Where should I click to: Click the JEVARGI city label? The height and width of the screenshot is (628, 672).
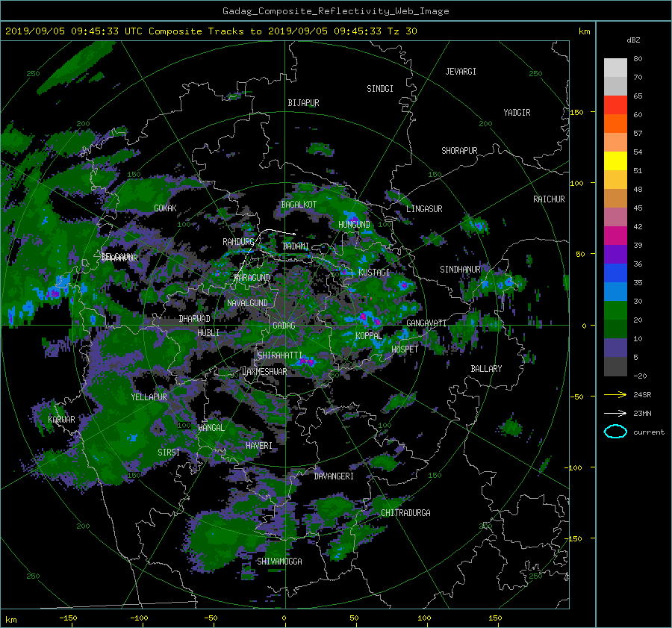(x=461, y=72)
